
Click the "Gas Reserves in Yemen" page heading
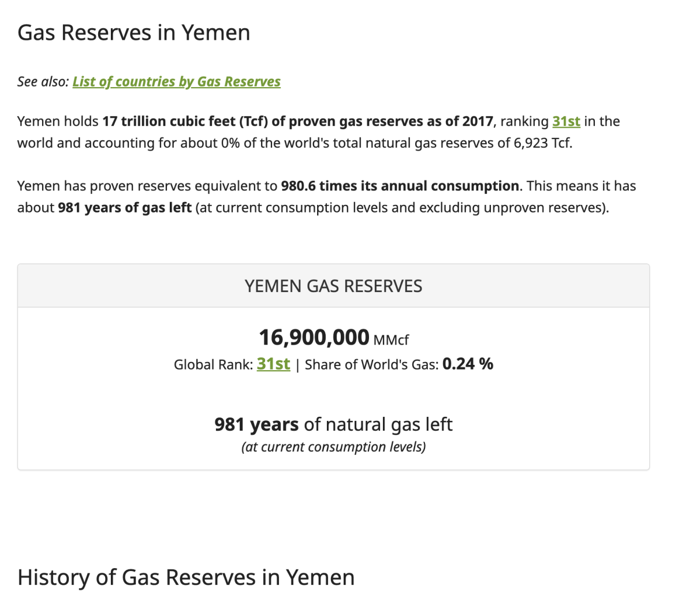click(133, 33)
